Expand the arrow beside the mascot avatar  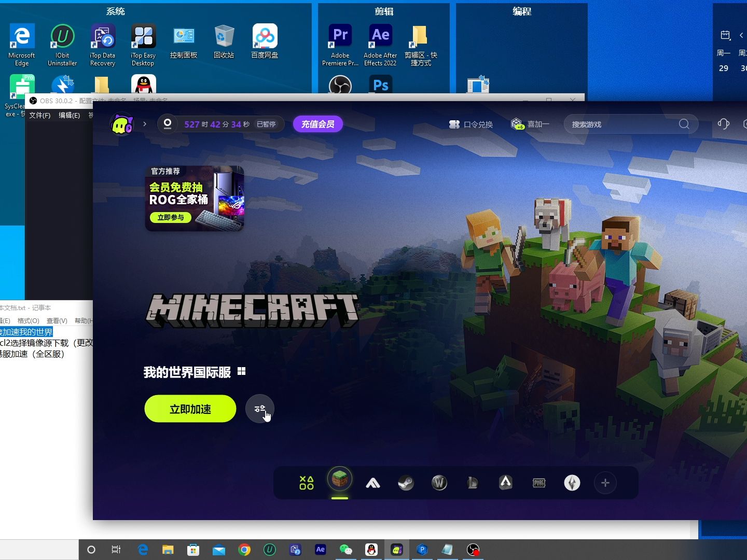click(145, 124)
